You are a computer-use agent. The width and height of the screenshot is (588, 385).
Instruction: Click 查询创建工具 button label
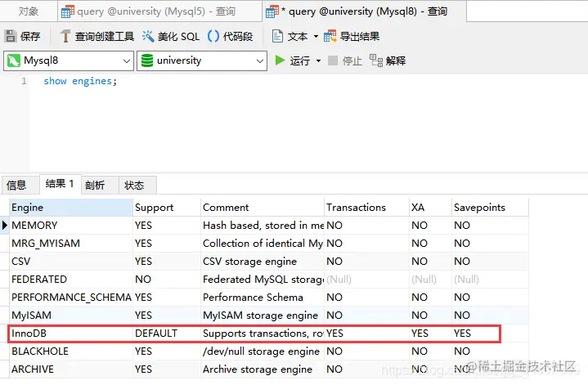[105, 36]
